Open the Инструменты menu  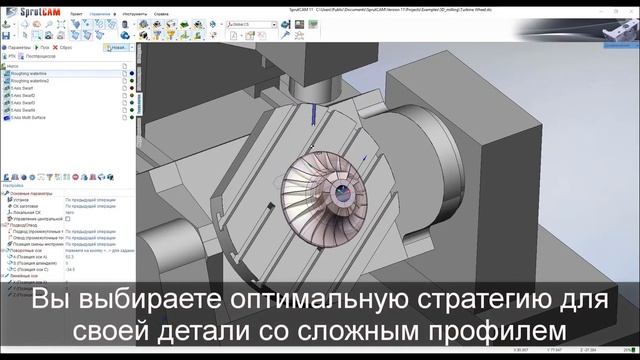[x=135, y=14]
